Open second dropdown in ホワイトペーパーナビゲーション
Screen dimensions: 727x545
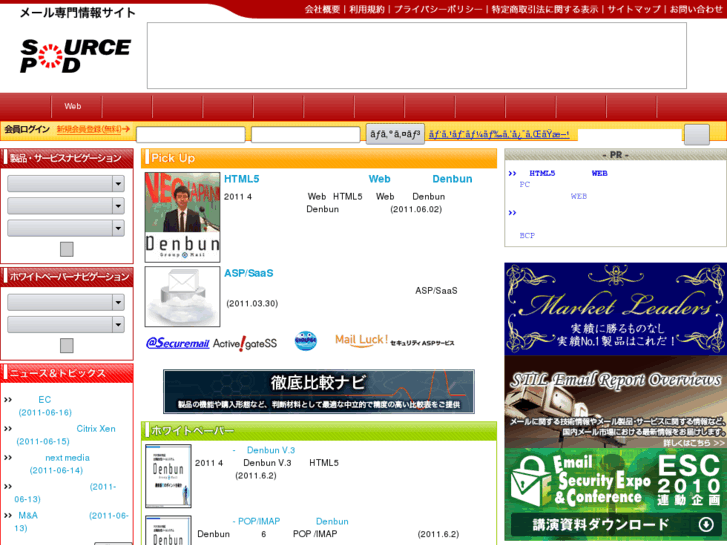[x=66, y=325]
